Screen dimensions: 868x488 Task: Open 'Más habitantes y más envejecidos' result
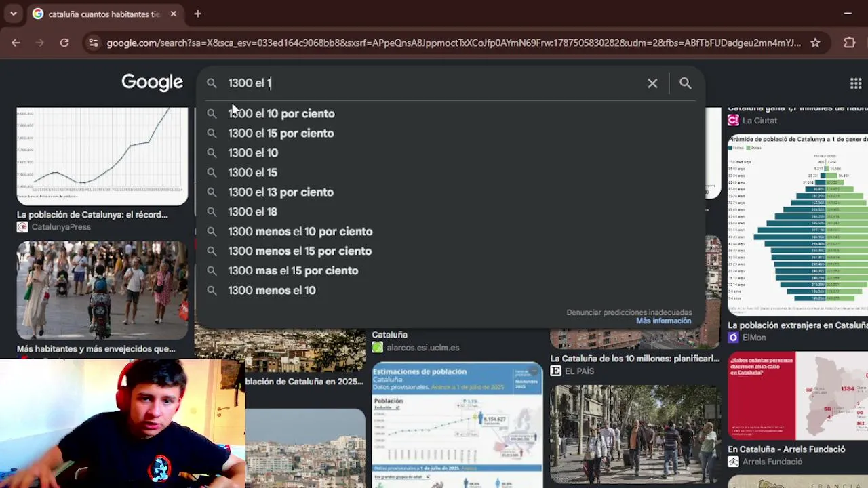point(96,350)
